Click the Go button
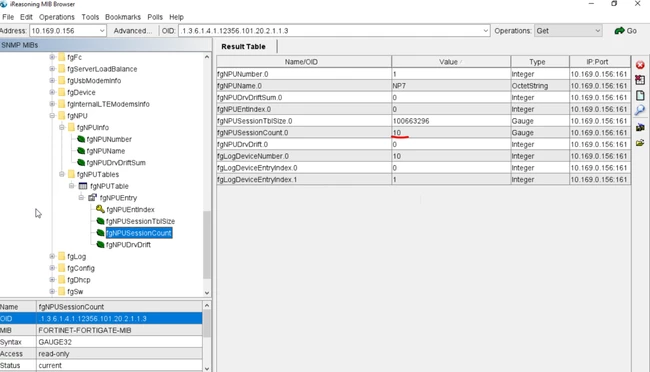 click(x=626, y=31)
